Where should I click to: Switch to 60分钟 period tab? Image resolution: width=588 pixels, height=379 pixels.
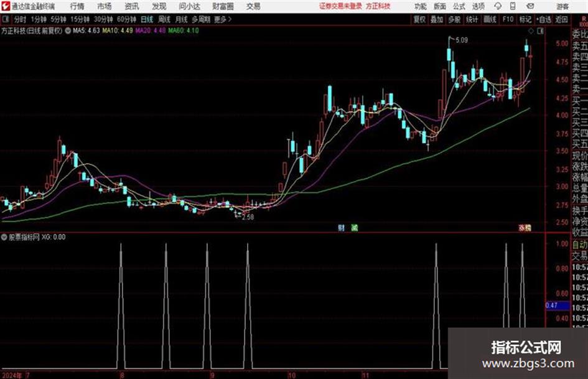[x=127, y=19]
